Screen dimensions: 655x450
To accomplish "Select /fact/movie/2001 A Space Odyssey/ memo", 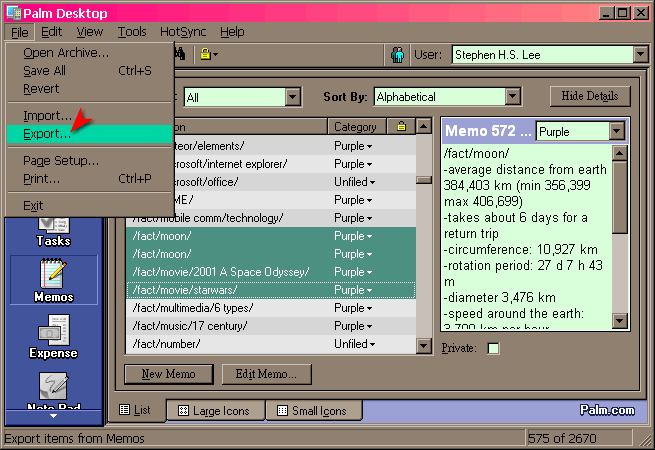I will click(x=271, y=272).
